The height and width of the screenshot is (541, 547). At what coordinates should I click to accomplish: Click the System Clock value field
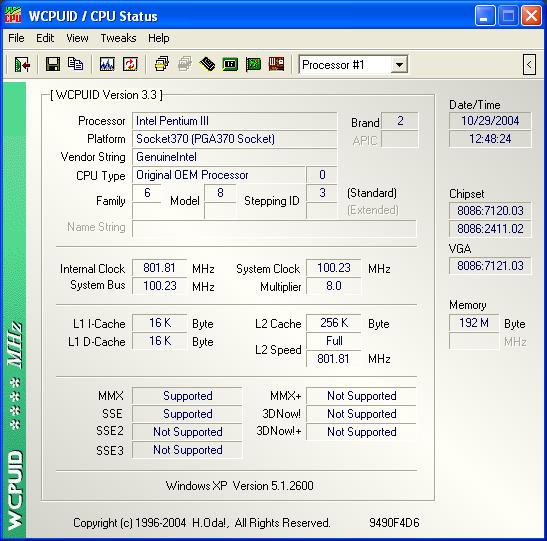334,268
